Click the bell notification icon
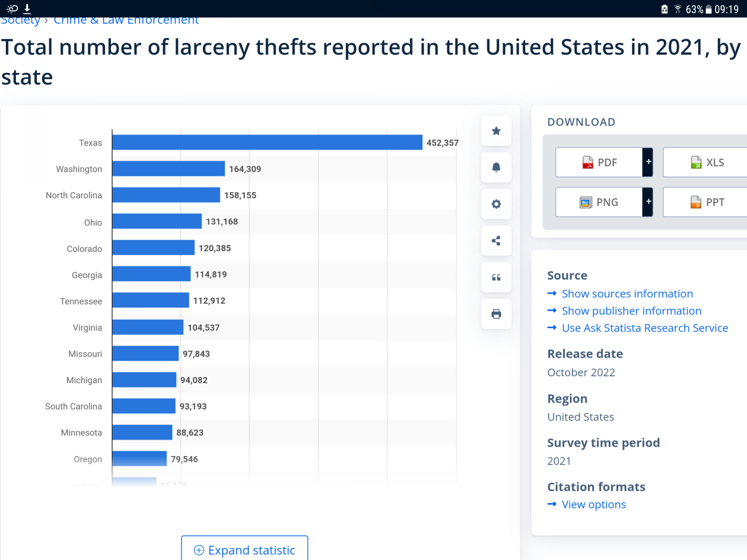The width and height of the screenshot is (747, 560). (x=496, y=167)
